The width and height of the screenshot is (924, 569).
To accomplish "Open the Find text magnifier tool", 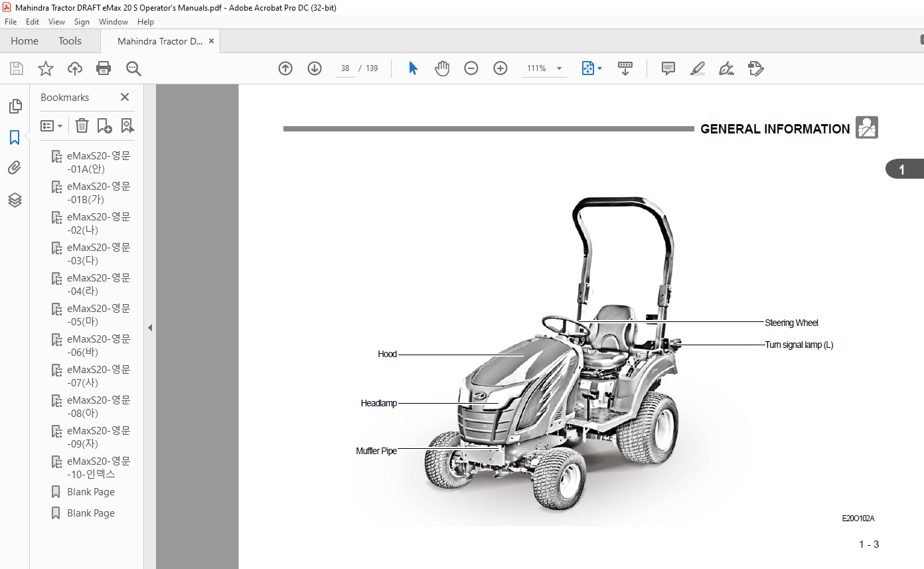I will click(133, 68).
